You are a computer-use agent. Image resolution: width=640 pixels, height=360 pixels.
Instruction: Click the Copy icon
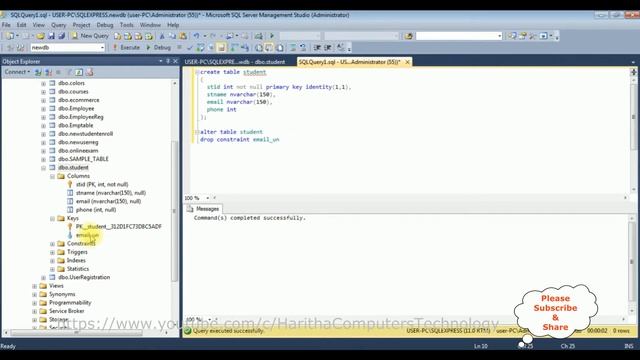coord(172,36)
